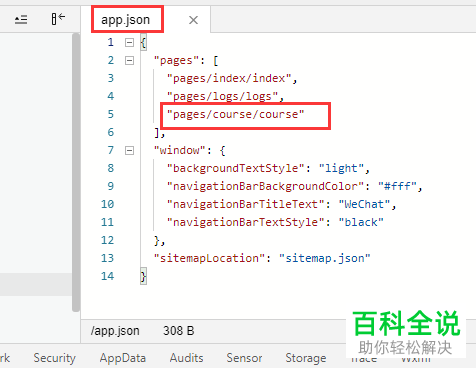Switch to the app.json tab
This screenshot has height=368, width=476.
(x=125, y=20)
